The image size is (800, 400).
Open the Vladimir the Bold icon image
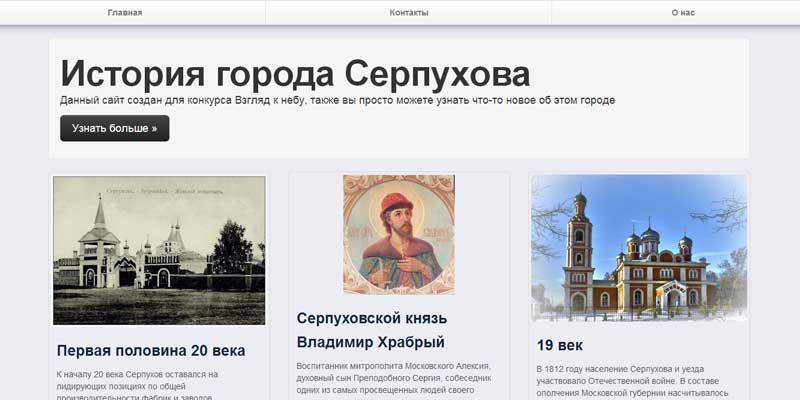click(x=398, y=234)
